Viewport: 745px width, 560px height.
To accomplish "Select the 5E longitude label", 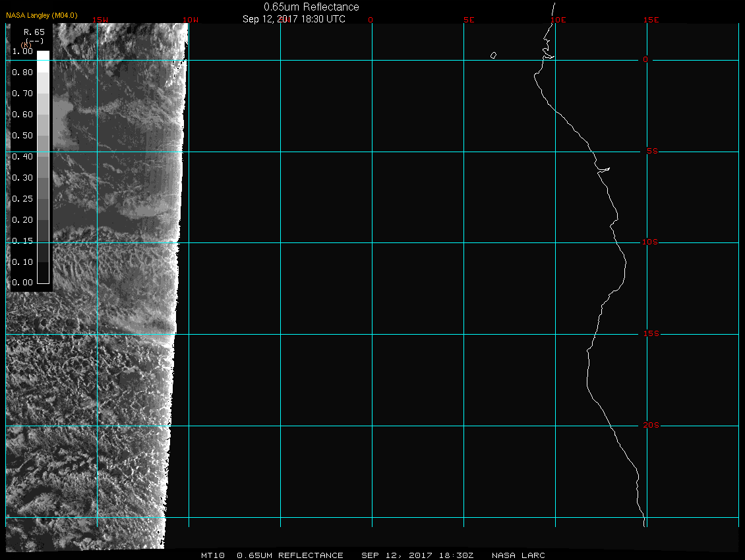I will point(469,20).
